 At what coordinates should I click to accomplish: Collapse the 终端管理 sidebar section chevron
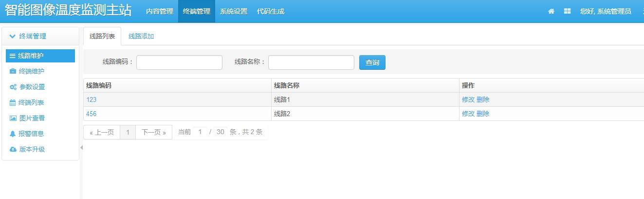[x=12, y=36]
